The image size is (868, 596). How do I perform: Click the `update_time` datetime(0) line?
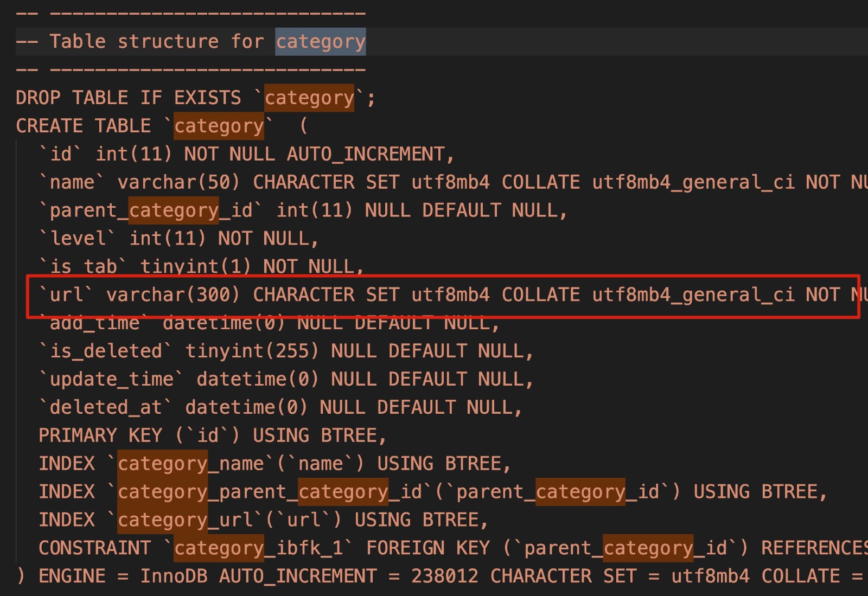286,380
